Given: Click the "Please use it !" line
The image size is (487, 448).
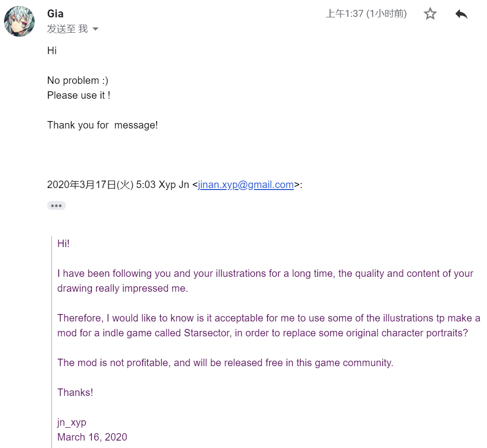Looking at the screenshot, I should [x=78, y=95].
